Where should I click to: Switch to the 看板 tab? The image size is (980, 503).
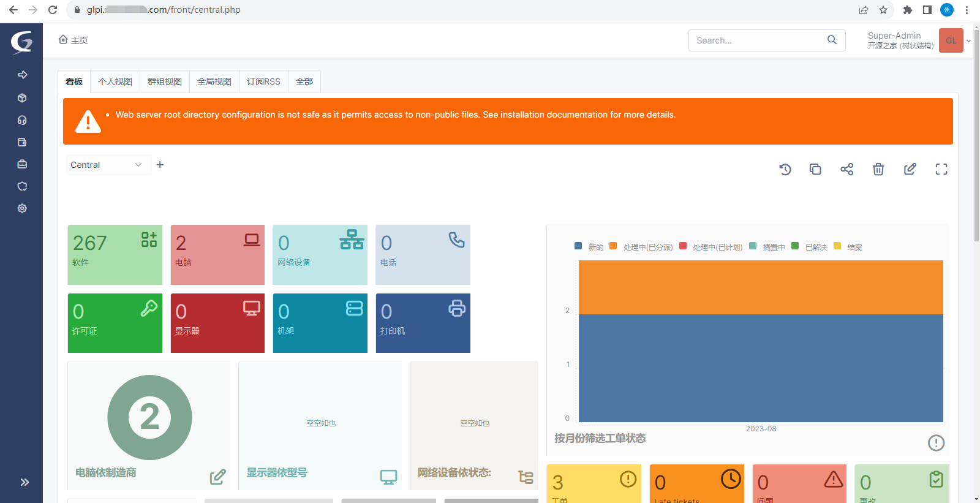(74, 81)
